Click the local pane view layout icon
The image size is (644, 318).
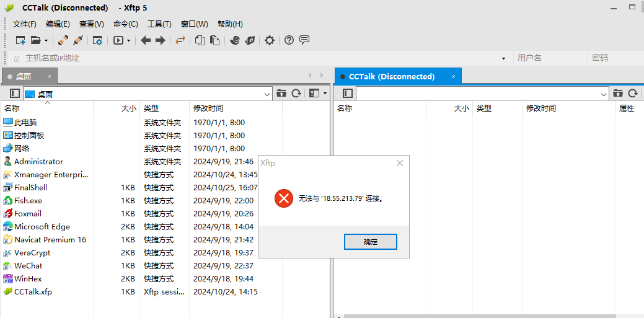315,93
